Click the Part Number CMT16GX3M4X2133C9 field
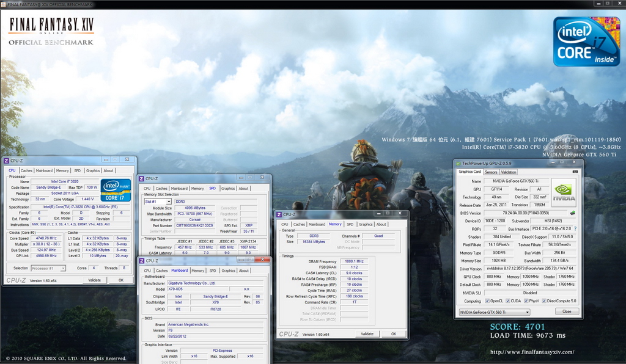626x364 pixels. point(195,225)
